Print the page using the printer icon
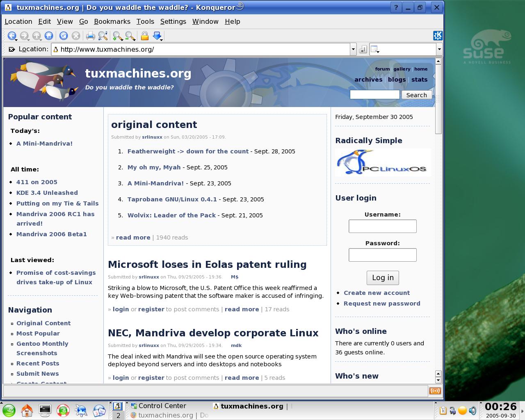This screenshot has width=525, height=420. click(90, 36)
